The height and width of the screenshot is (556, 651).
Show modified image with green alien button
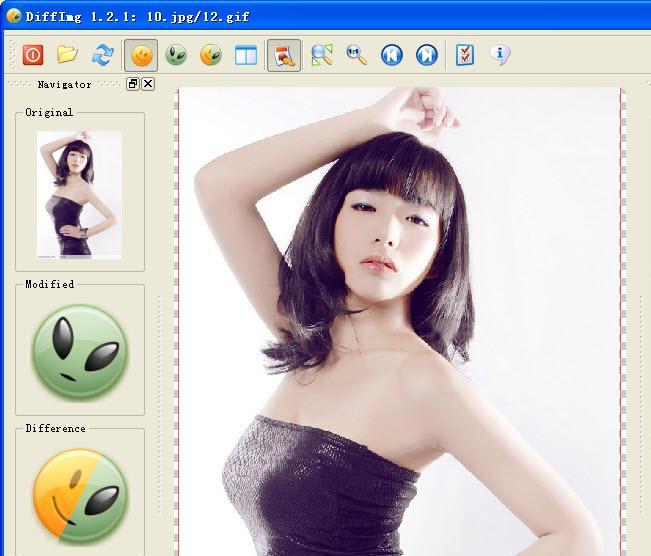(177, 55)
